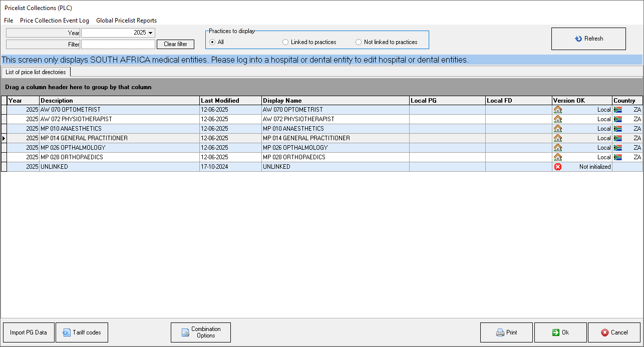The image size is (644, 347).
Task: Sort by Last Modified column header
Action: [230, 101]
